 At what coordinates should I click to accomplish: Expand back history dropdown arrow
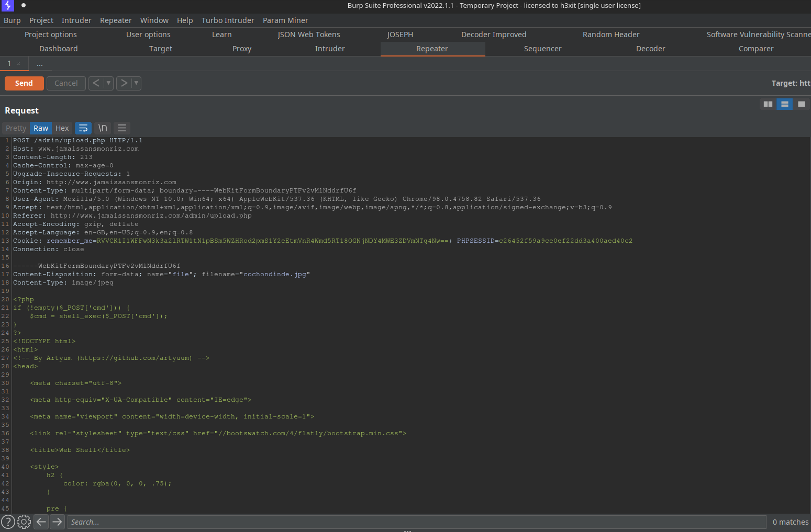coord(108,83)
